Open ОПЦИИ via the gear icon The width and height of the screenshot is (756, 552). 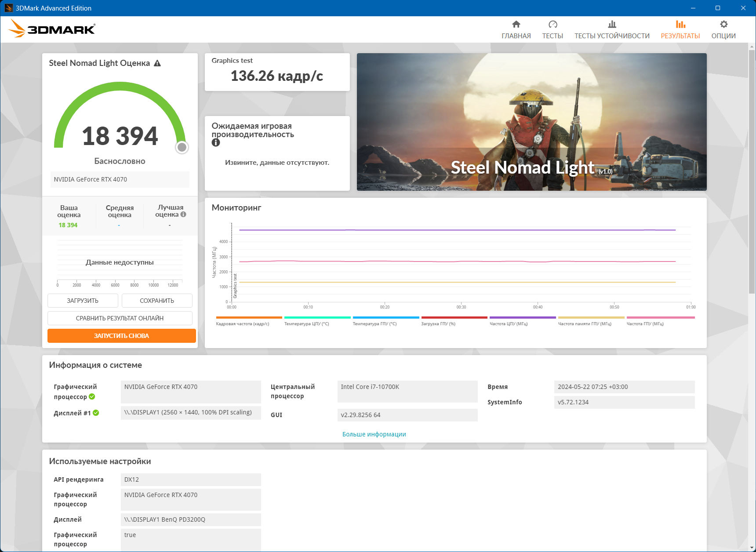pyautogui.click(x=723, y=24)
